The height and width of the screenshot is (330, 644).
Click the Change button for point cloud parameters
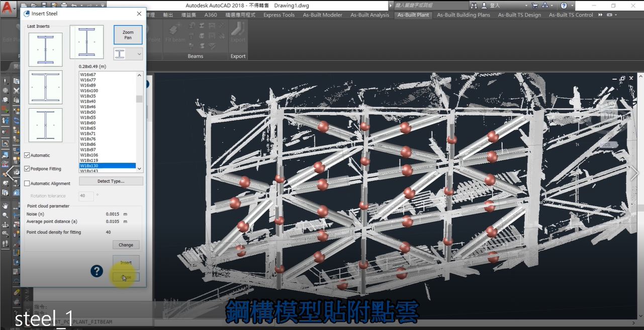(x=126, y=245)
